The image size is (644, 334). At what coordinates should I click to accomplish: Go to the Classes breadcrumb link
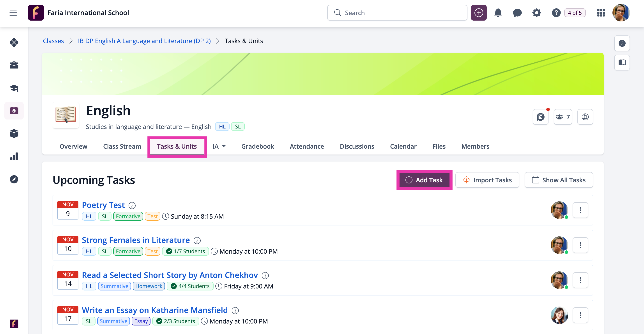pyautogui.click(x=53, y=41)
